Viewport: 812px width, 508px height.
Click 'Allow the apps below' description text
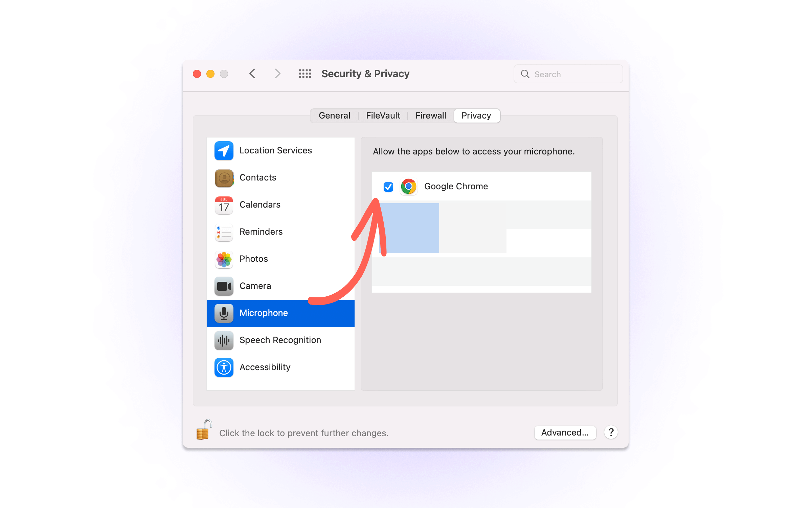474,151
